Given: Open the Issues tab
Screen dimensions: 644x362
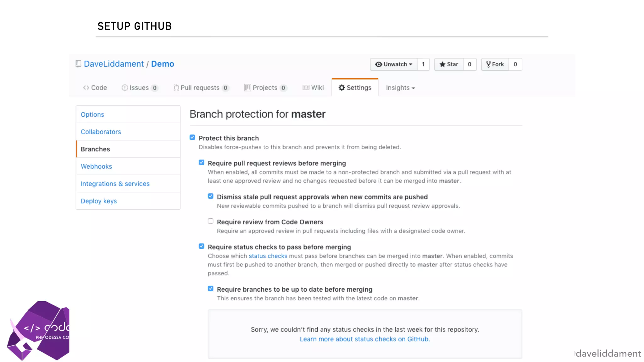Looking at the screenshot, I should (x=140, y=88).
